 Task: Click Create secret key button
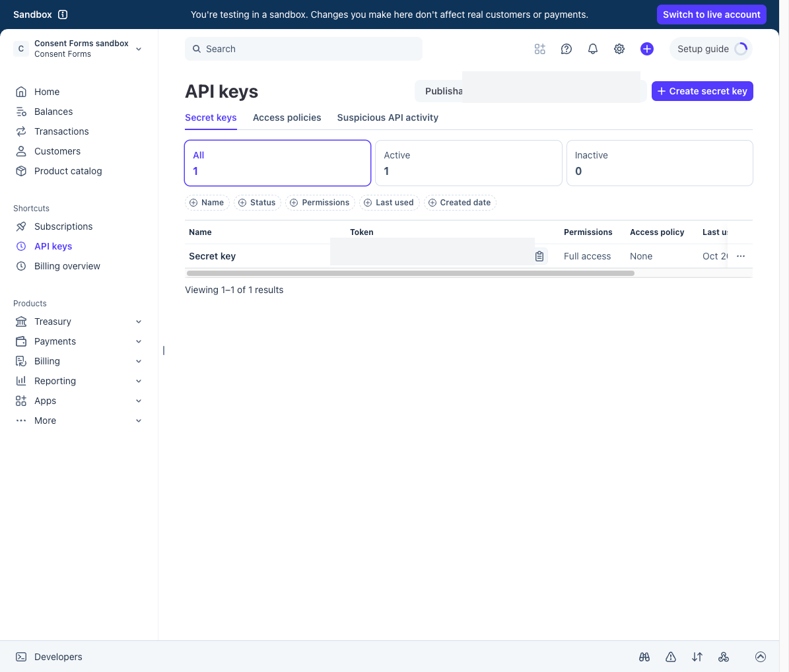coord(702,91)
